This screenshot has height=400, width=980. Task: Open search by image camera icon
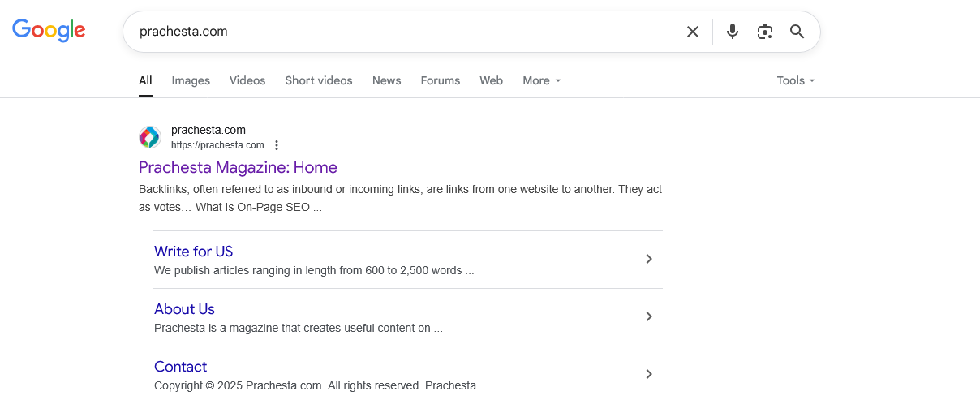pos(765,32)
